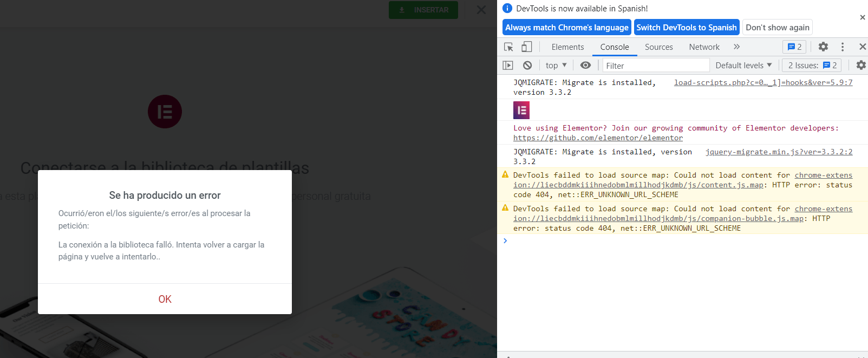The height and width of the screenshot is (358, 868).
Task: Open the Elements tab
Action: 567,47
